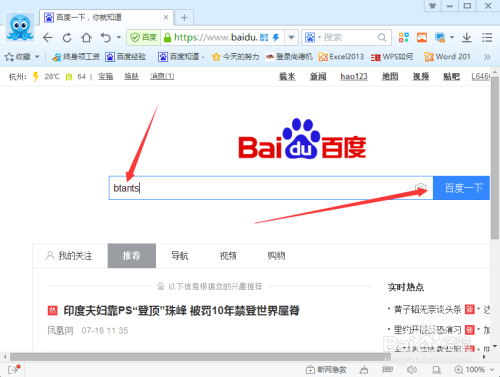The width and height of the screenshot is (500, 377).
Task: Open the colorful apps grid icon
Action: [x=404, y=37]
